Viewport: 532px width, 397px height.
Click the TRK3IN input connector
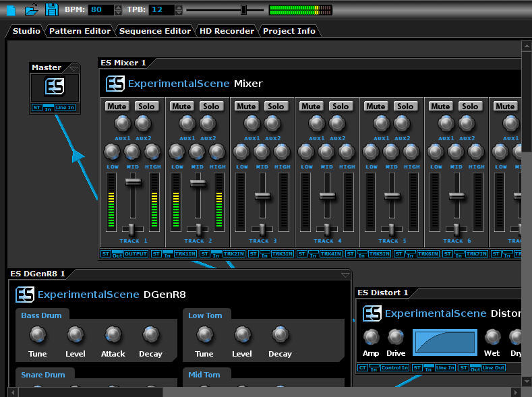click(283, 253)
